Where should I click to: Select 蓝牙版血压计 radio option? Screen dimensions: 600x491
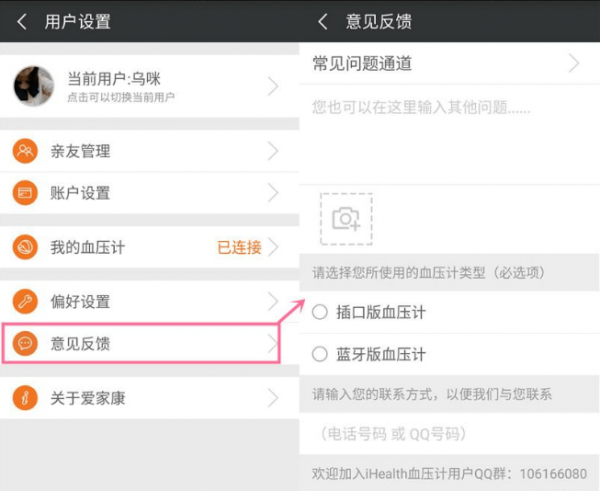tap(320, 354)
